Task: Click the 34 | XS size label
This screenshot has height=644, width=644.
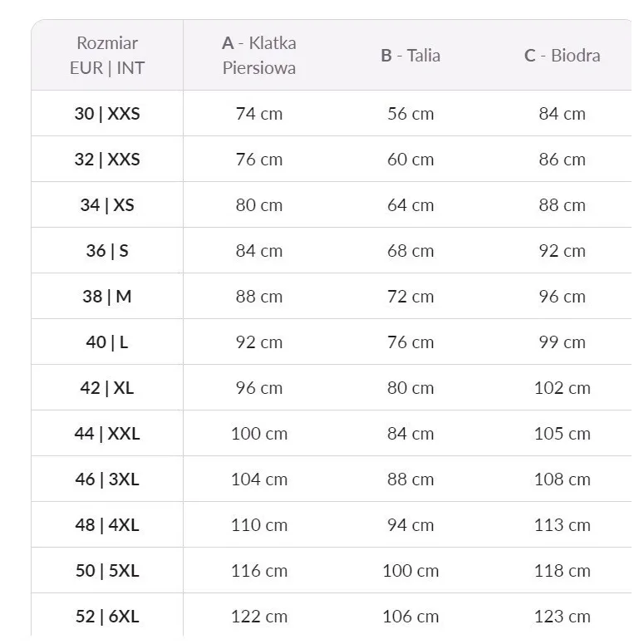Action: (x=107, y=205)
